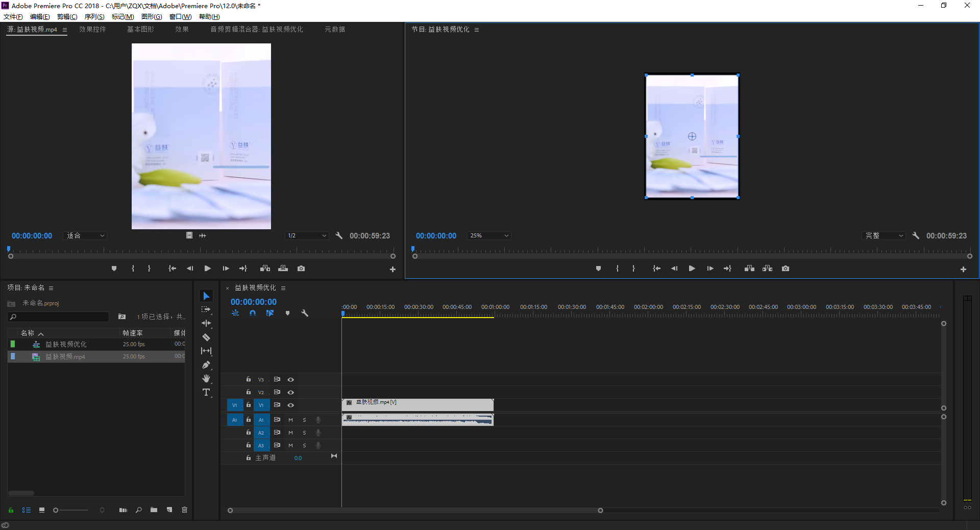Open Program playback resolution 完整 dropdown
980x530 pixels.
tap(884, 235)
